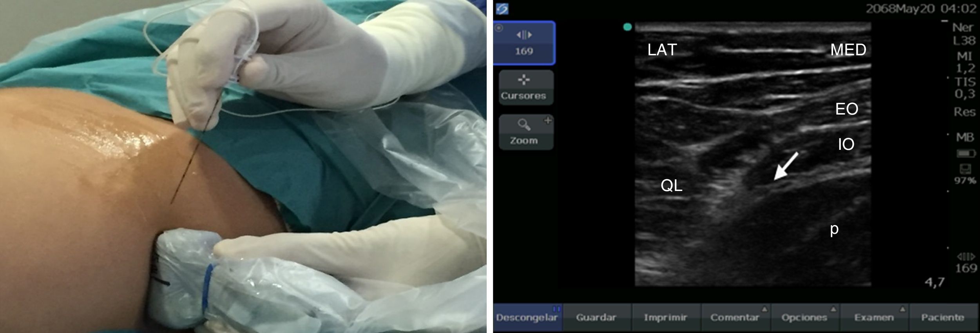
Task: Toggle the radio dot on cine frame panel
Action: (499, 28)
